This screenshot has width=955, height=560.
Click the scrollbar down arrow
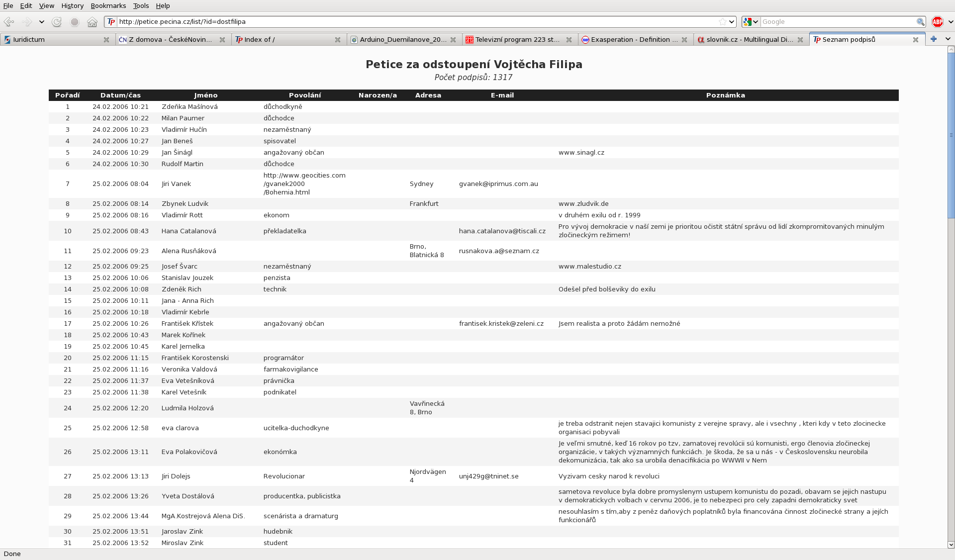[951, 545]
